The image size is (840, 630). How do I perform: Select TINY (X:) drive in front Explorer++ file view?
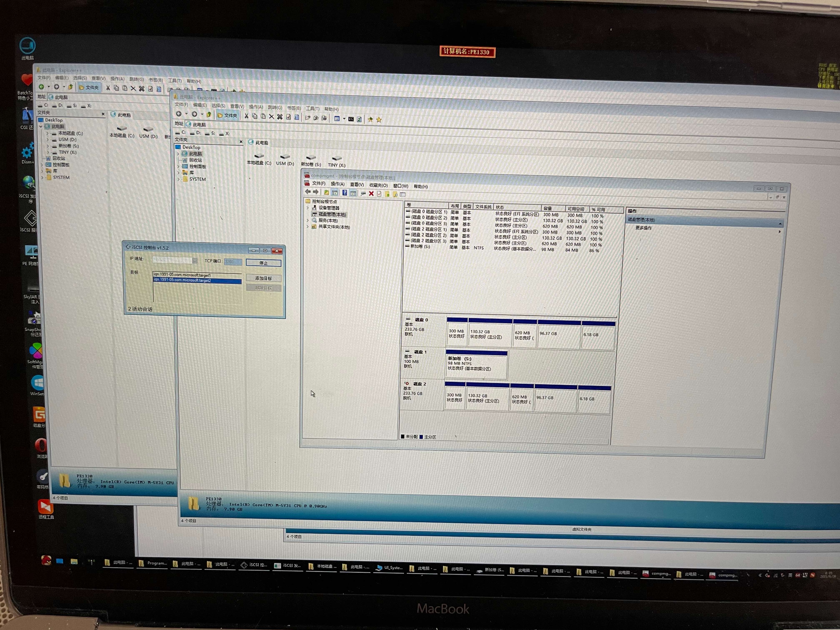pyautogui.click(x=337, y=161)
